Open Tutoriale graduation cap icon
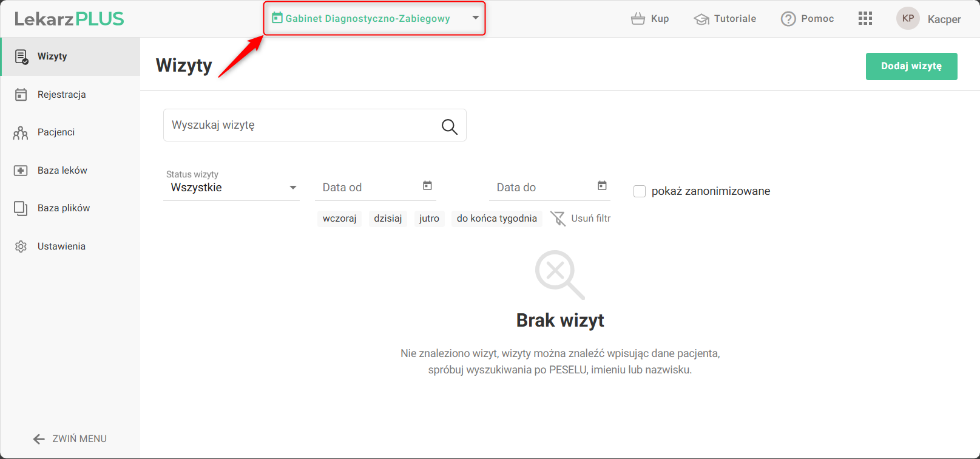The height and width of the screenshot is (459, 980). pos(701,19)
